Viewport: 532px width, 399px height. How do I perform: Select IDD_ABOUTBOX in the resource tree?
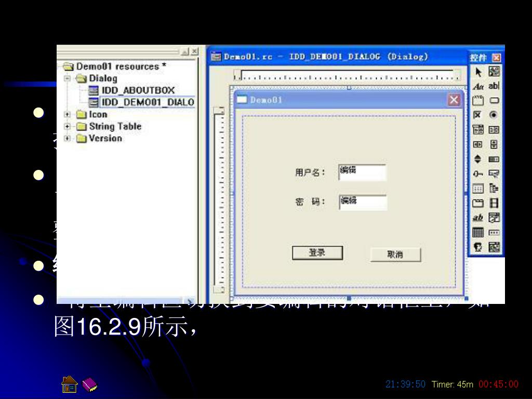pyautogui.click(x=138, y=90)
